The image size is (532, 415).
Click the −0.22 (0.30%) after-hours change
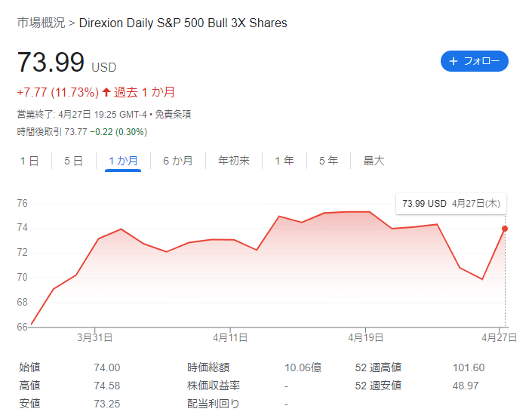tap(118, 132)
